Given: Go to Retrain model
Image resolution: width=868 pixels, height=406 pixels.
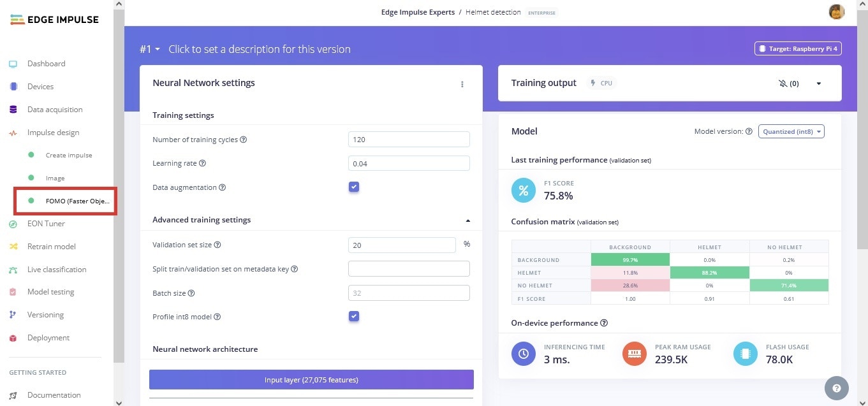Looking at the screenshot, I should point(51,247).
